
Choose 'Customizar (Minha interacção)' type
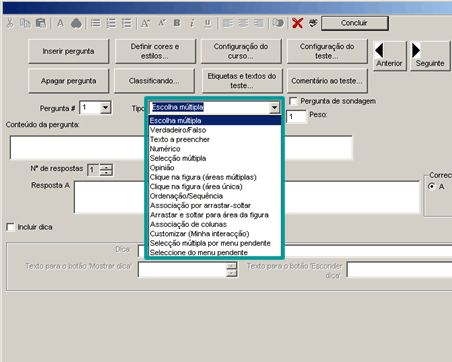coord(215,234)
